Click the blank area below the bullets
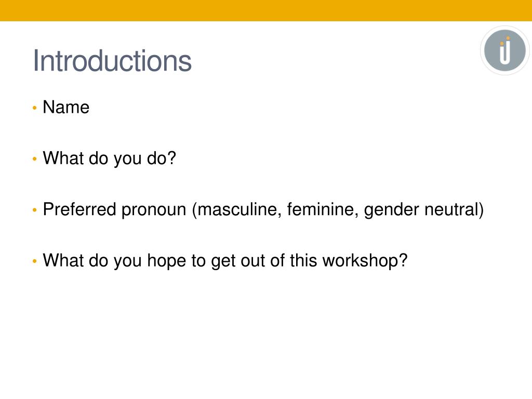The image size is (532, 399). click(x=266, y=332)
